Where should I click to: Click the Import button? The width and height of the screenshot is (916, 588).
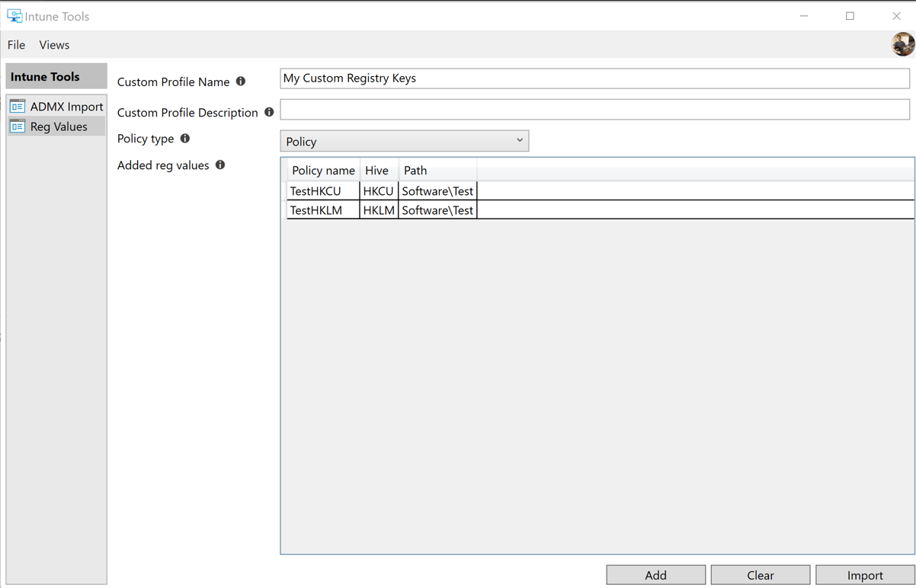tap(865, 575)
